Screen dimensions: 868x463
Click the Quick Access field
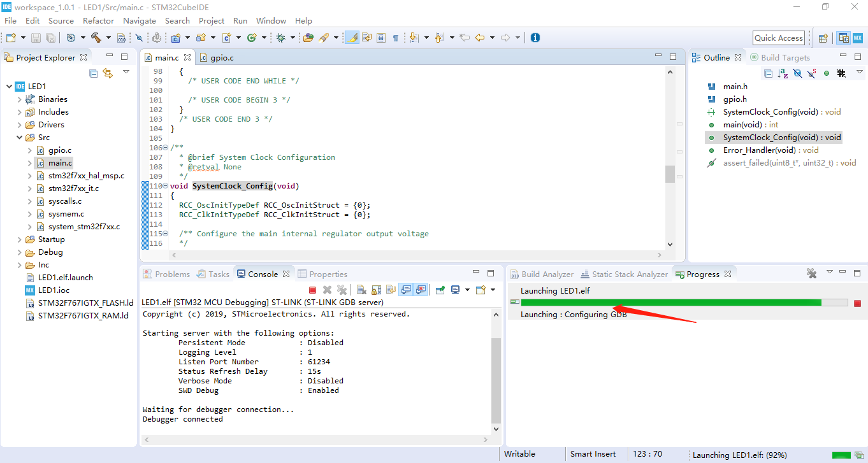click(x=778, y=38)
